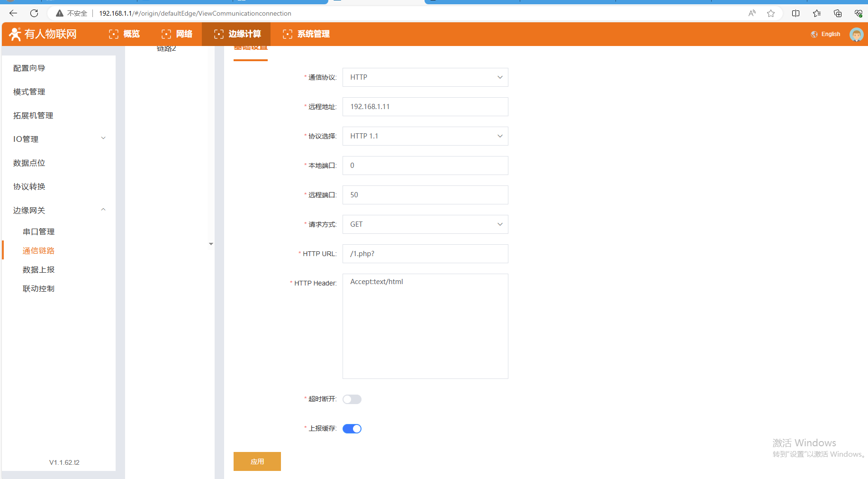This screenshot has height=479, width=868.
Task: Disable the 上报缓存 report cache switch
Action: click(x=352, y=429)
